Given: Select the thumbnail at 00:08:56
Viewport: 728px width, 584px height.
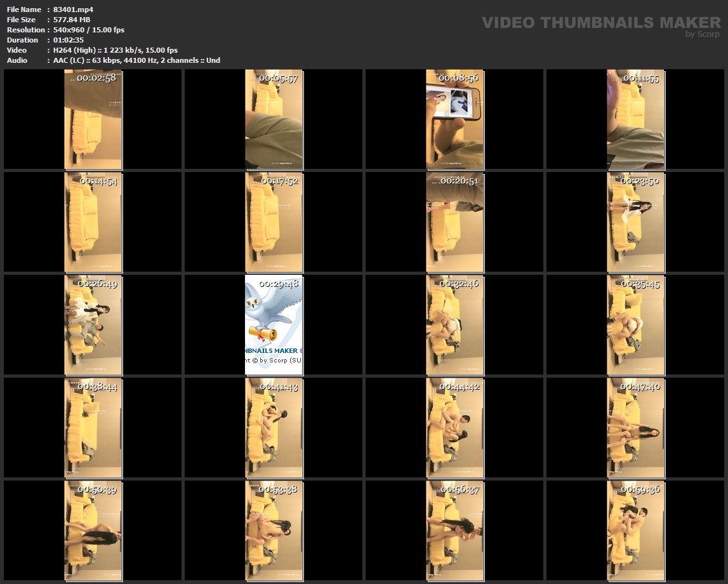Looking at the screenshot, I should (x=454, y=119).
